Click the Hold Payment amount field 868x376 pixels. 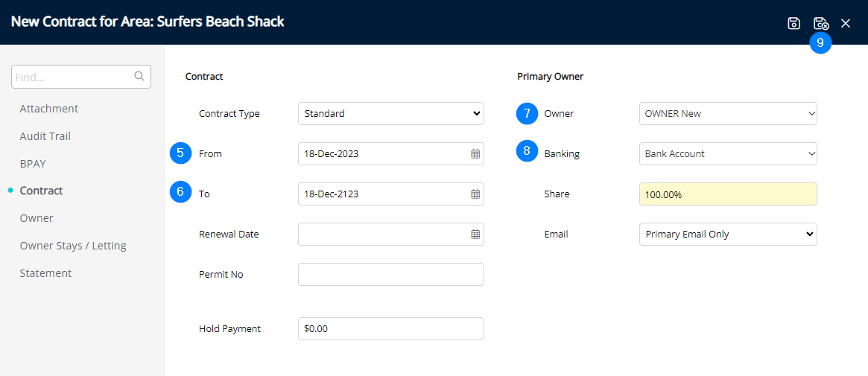390,329
